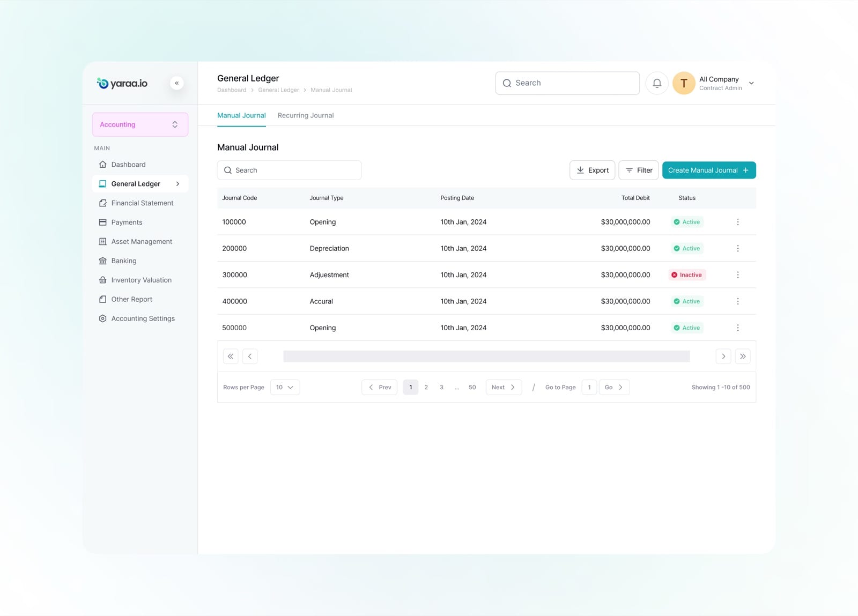The height and width of the screenshot is (616, 858).
Task: Collapse the sidebar with the double-chevron button
Action: pos(177,83)
